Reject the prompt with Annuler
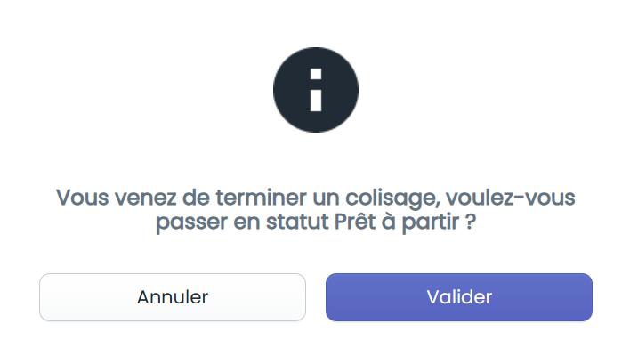The height and width of the screenshot is (364, 638). click(x=173, y=297)
